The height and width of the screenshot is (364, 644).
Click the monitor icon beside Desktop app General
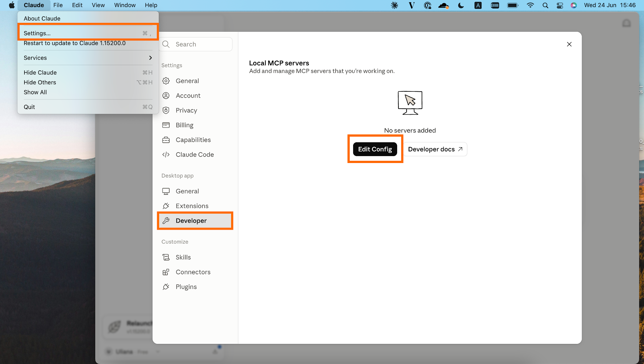(166, 191)
